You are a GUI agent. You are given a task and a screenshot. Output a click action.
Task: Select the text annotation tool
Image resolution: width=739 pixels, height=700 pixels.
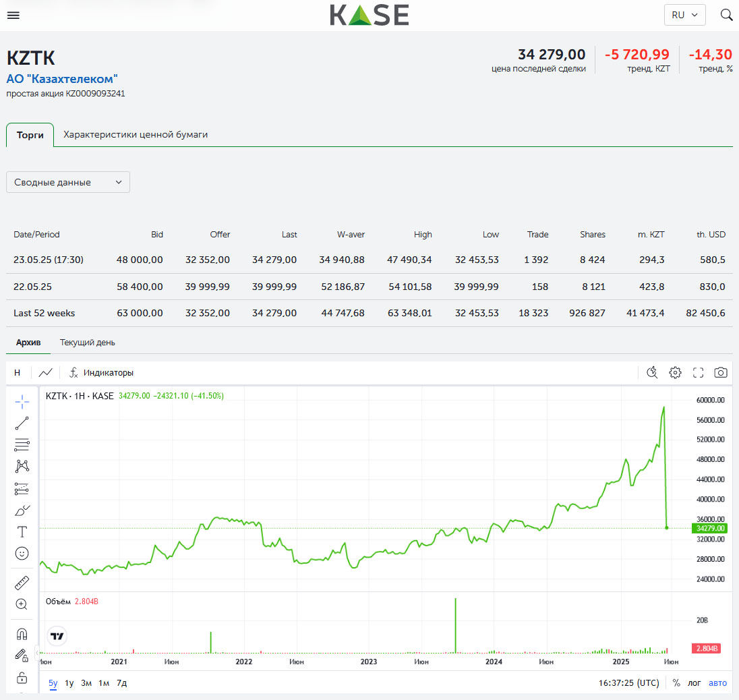(22, 531)
